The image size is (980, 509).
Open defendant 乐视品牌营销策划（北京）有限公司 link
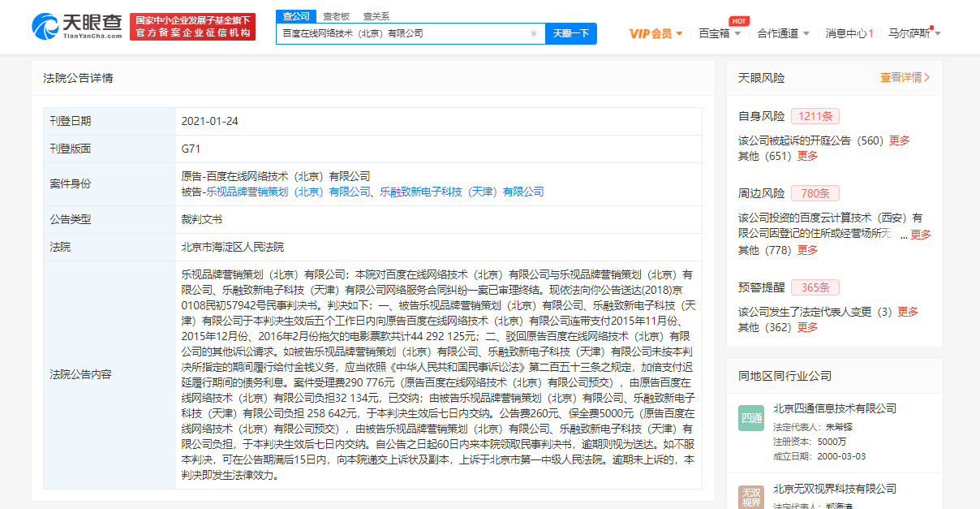pos(288,192)
